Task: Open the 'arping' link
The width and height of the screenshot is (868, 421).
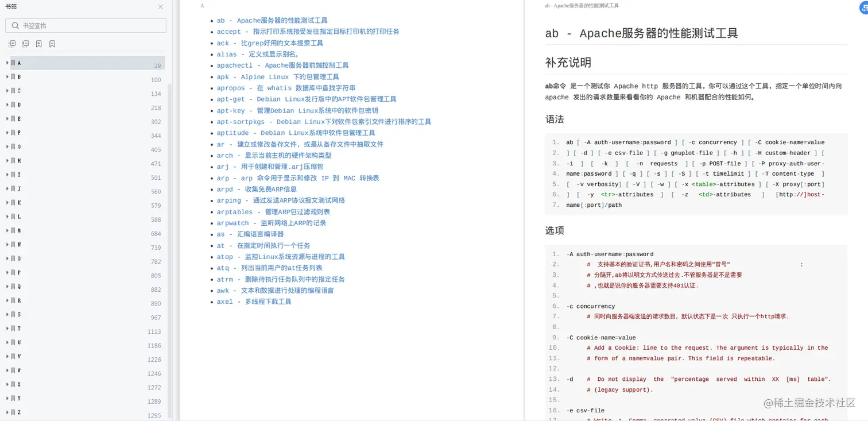Action: pos(281,200)
